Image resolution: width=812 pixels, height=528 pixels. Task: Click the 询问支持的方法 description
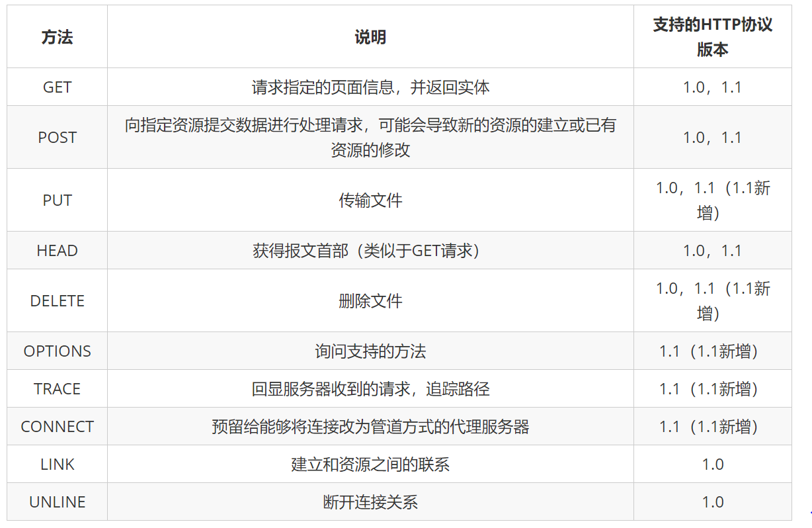(x=370, y=351)
